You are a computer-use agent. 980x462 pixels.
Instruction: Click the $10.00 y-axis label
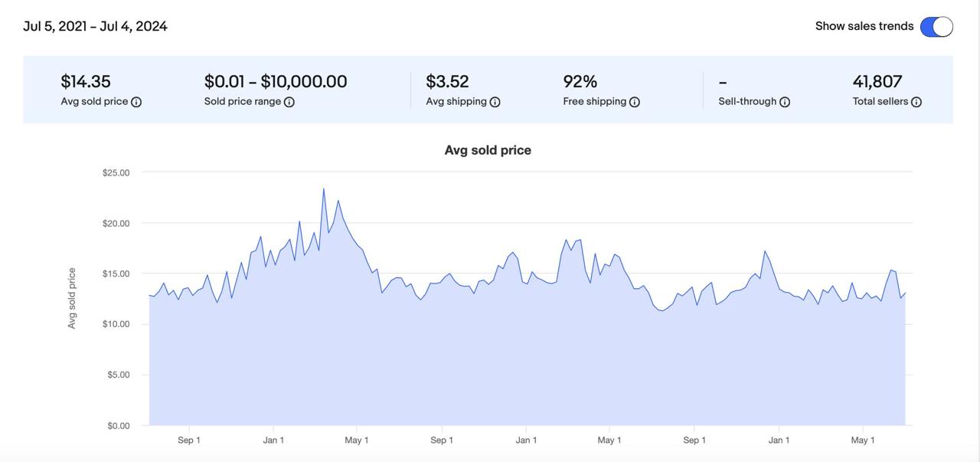(x=116, y=325)
